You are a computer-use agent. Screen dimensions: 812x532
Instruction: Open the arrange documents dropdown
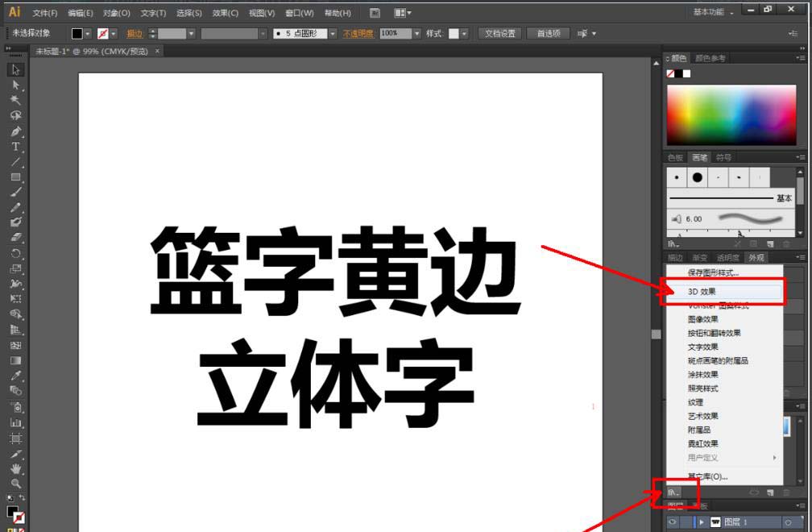(403, 13)
